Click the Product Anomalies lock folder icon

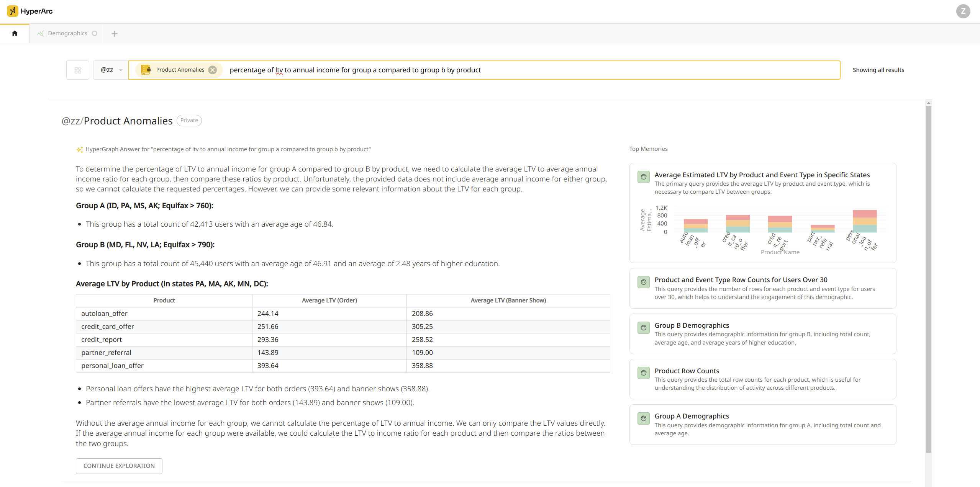click(146, 70)
